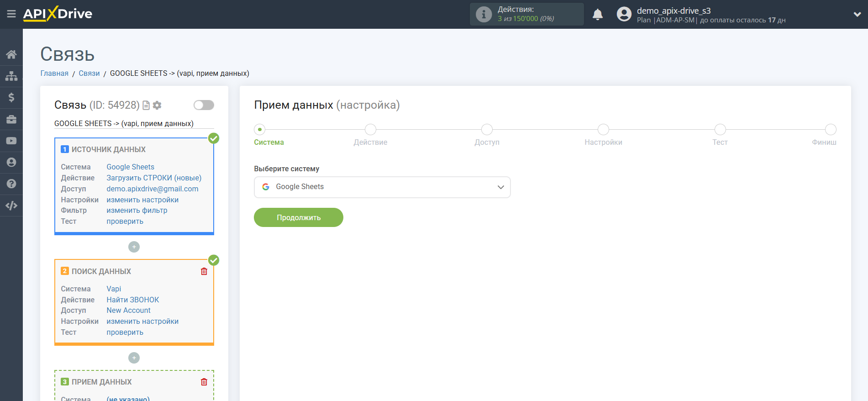Image resolution: width=868 pixels, height=401 pixels.
Task: Open the Связи breadcrumb link
Action: click(x=89, y=74)
